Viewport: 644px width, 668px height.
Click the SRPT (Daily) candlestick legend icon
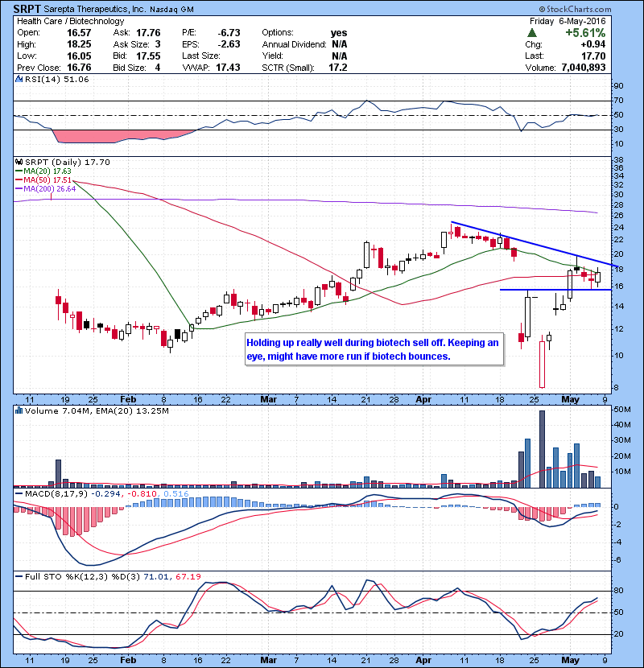pos(19,162)
